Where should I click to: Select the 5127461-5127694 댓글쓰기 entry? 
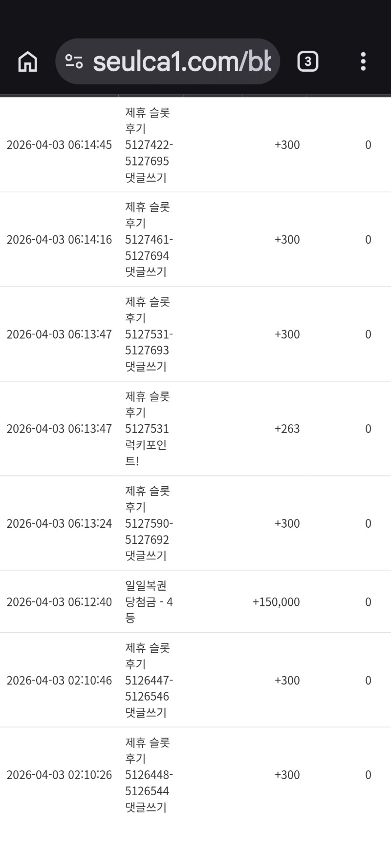(x=149, y=240)
